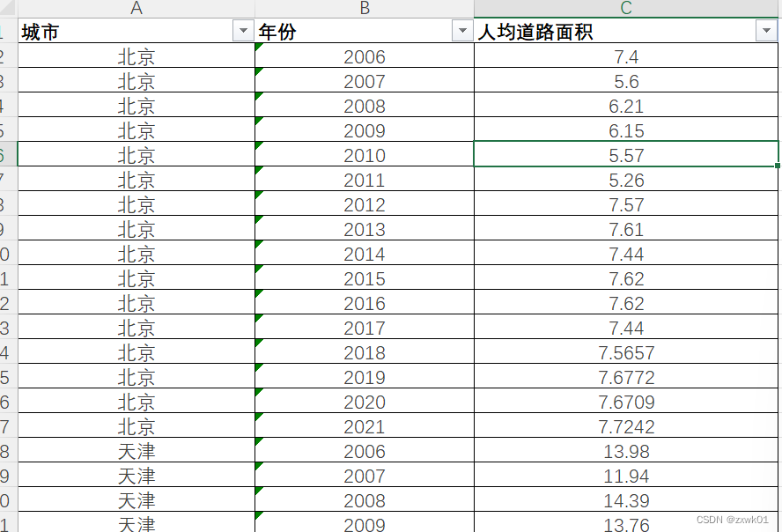Select the year 2016 cell
Image resolution: width=782 pixels, height=532 pixels.
(365, 303)
